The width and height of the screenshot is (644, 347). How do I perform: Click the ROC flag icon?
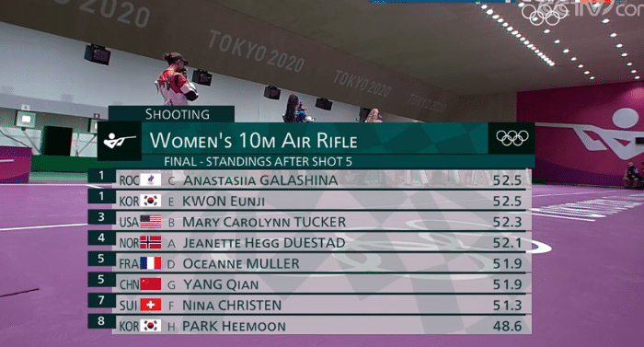[x=151, y=180]
